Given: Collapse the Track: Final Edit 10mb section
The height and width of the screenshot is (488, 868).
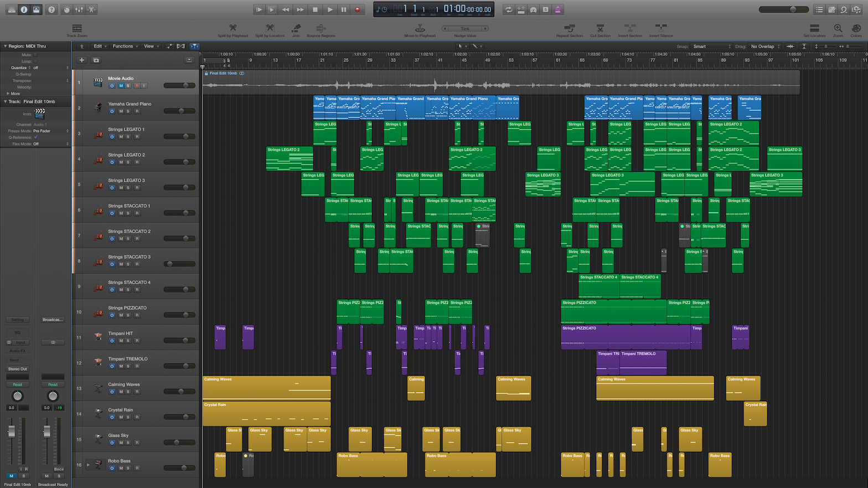Looking at the screenshot, I should [5, 101].
